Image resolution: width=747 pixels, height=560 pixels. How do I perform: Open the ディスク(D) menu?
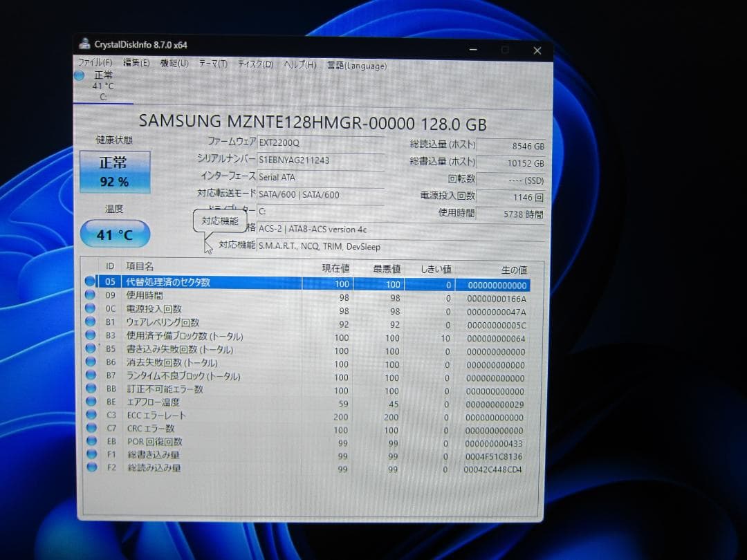(x=256, y=64)
